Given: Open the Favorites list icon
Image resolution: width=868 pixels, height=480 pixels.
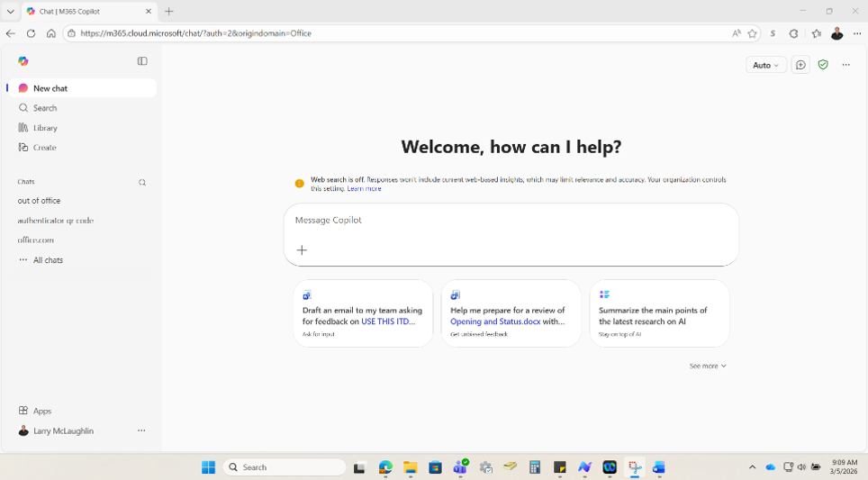Looking at the screenshot, I should pyautogui.click(x=817, y=33).
